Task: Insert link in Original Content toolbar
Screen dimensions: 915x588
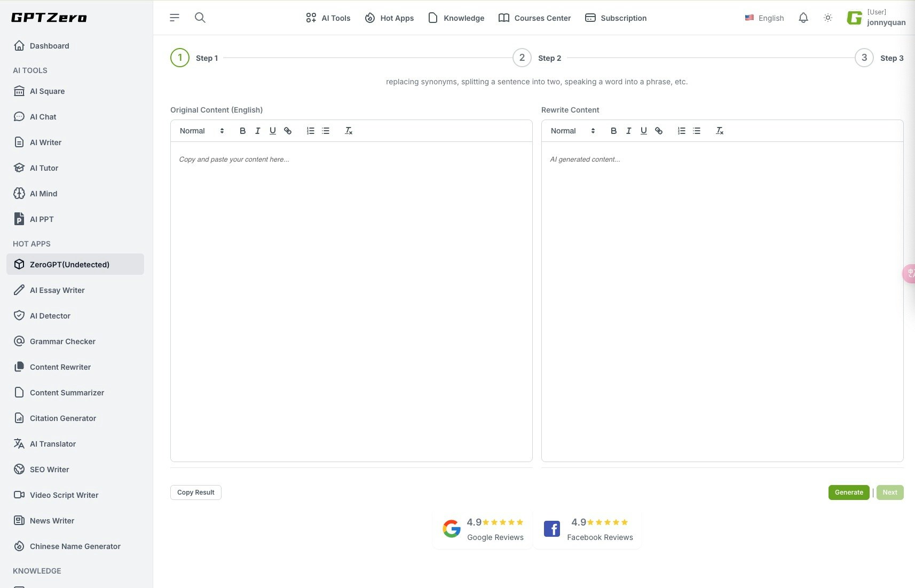Action: coord(288,131)
